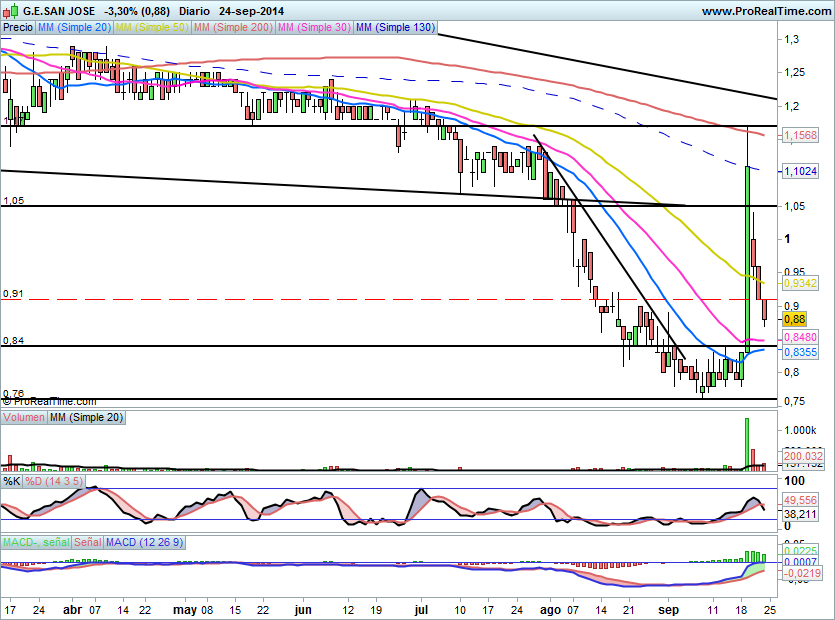Click the MM (Simple 200) legend label
Viewport: 835px width, 620px height.
[x=231, y=28]
